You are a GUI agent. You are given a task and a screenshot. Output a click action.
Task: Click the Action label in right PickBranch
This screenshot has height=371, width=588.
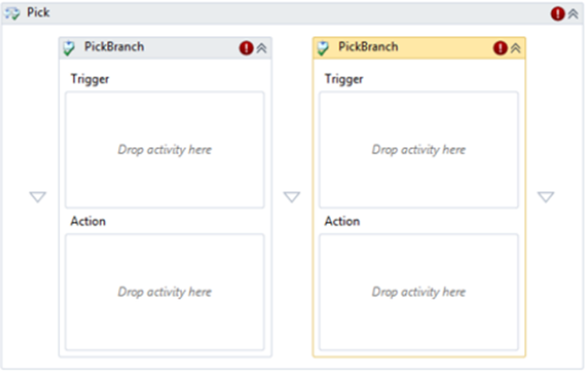pyautogui.click(x=342, y=221)
